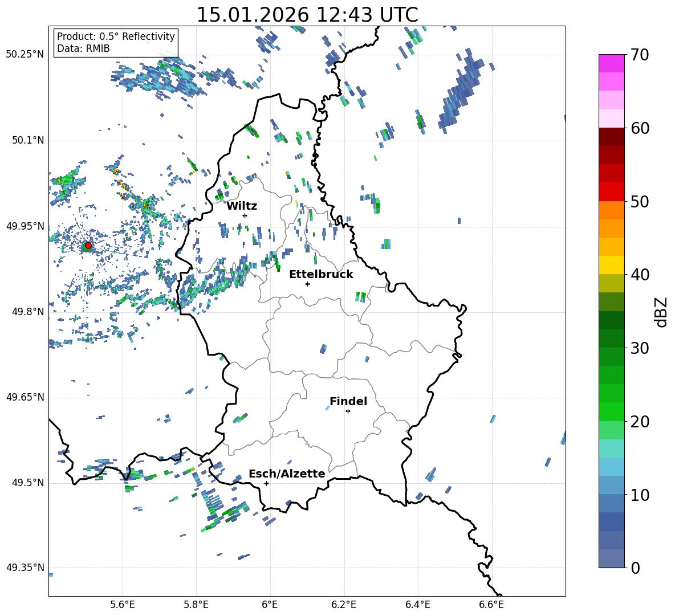
Task: Click the Ettelbruck city label
Action: click(321, 275)
